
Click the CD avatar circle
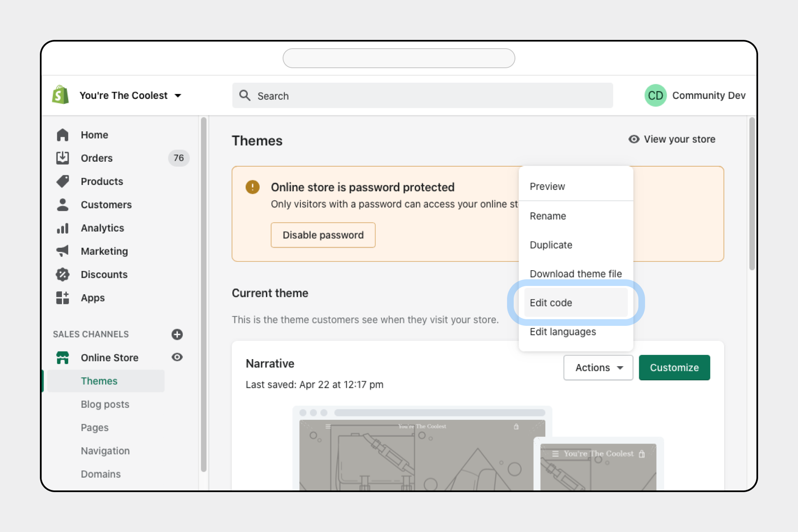655,95
